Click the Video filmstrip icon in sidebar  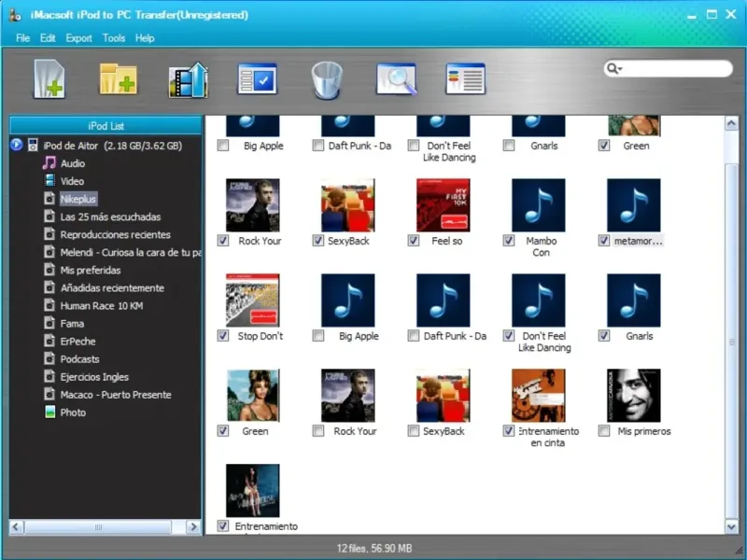tap(49, 181)
